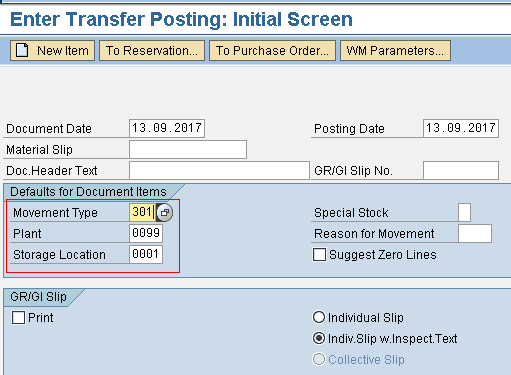
Task: Open the WM Parameters... dialog
Action: (x=395, y=51)
